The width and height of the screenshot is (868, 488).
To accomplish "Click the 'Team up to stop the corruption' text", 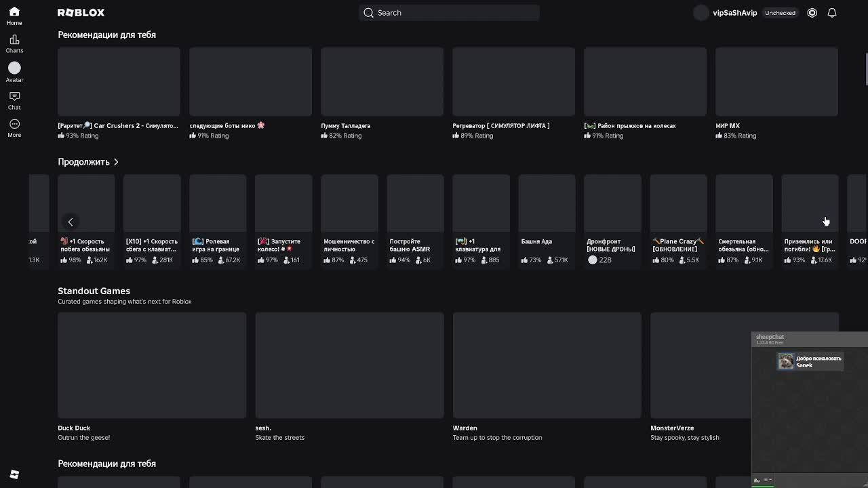I will coord(497,437).
